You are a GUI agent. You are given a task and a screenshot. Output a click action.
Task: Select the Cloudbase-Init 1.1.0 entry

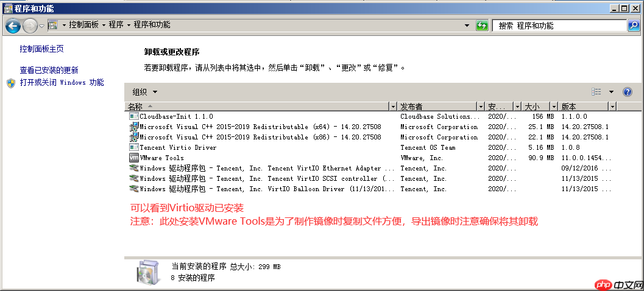coord(176,116)
